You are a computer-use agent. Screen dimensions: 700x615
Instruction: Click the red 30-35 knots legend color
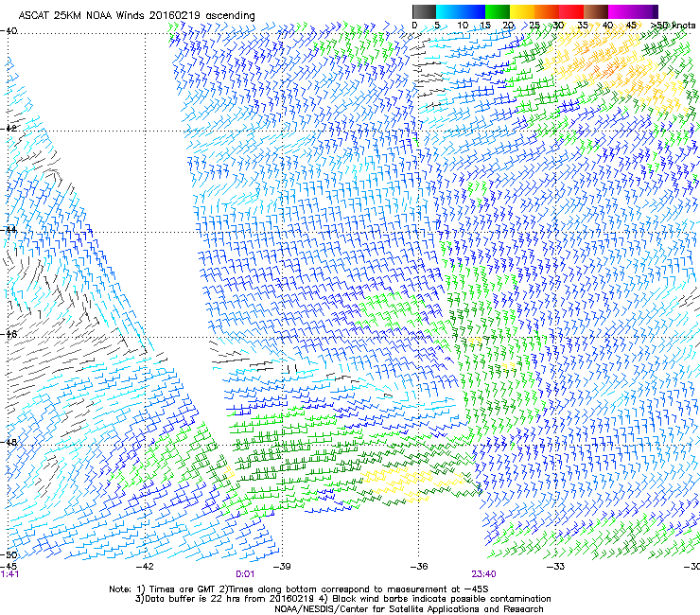(x=571, y=11)
